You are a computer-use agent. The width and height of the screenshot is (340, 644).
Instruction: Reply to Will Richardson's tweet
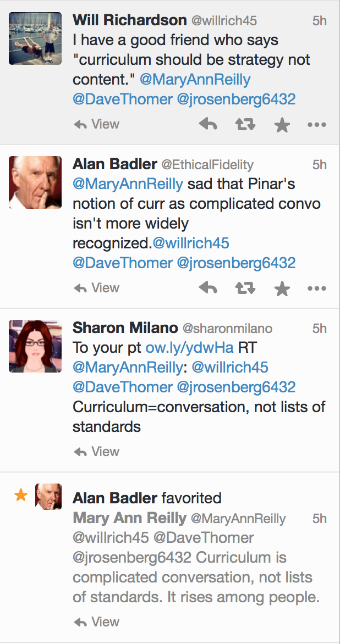click(x=208, y=125)
